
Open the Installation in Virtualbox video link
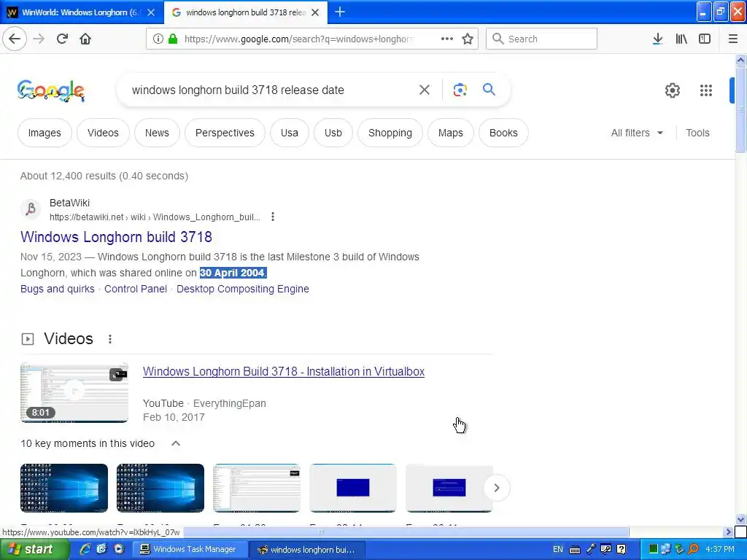[x=284, y=371]
